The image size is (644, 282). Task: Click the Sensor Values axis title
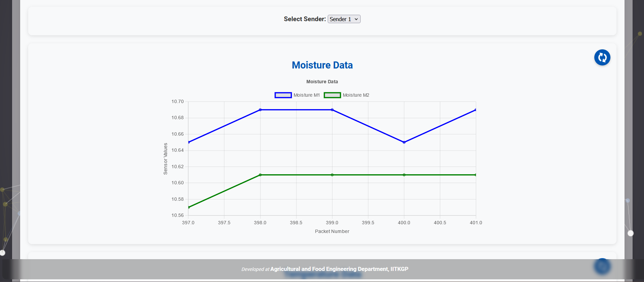(x=165, y=159)
